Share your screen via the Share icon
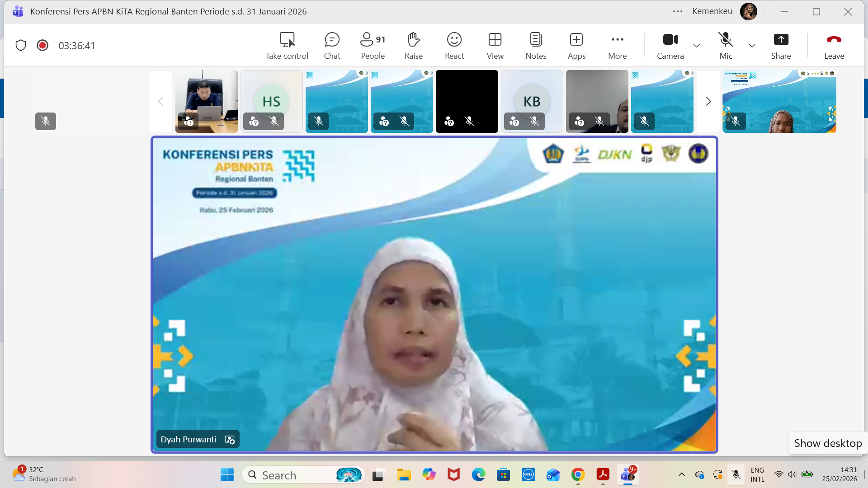Screen dimensions: 868x488 pyautogui.click(x=781, y=45)
